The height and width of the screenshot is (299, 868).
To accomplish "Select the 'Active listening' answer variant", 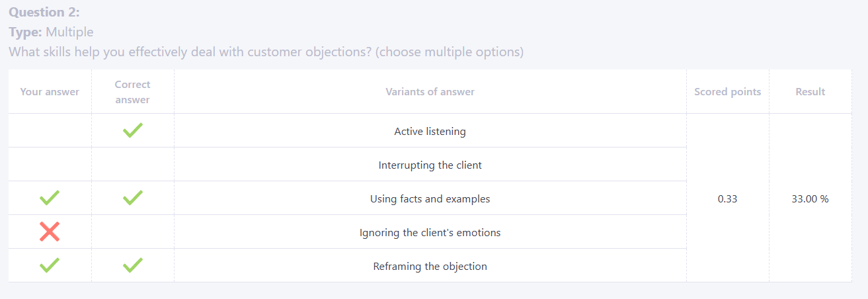I will tap(430, 132).
